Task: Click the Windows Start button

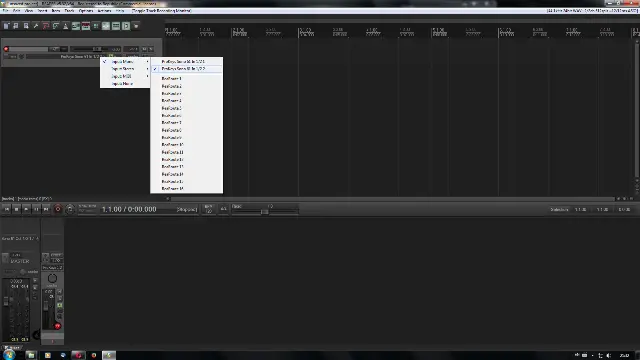Action: point(9,355)
